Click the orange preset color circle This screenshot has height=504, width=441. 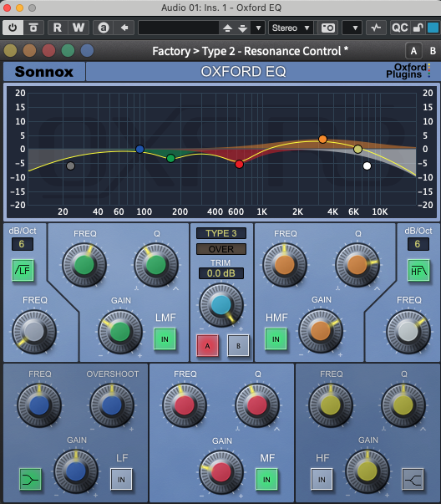pyautogui.click(x=29, y=50)
